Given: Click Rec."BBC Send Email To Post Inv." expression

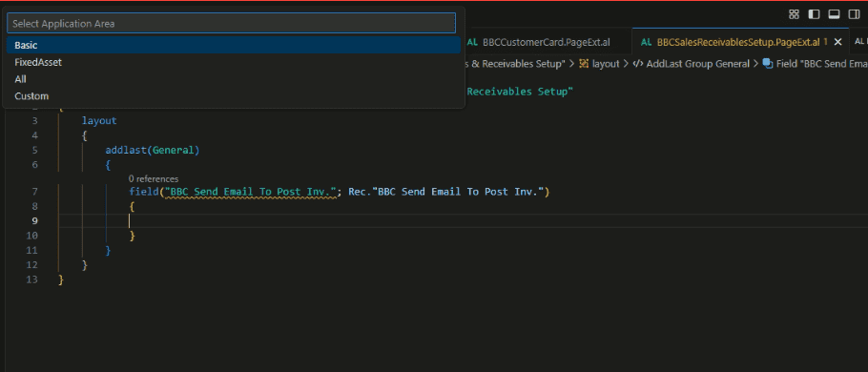Looking at the screenshot, I should [445, 192].
